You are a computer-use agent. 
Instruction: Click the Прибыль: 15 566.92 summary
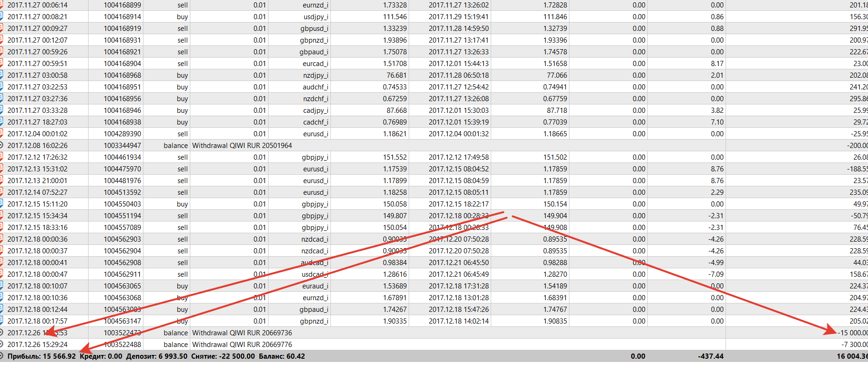(x=41, y=356)
